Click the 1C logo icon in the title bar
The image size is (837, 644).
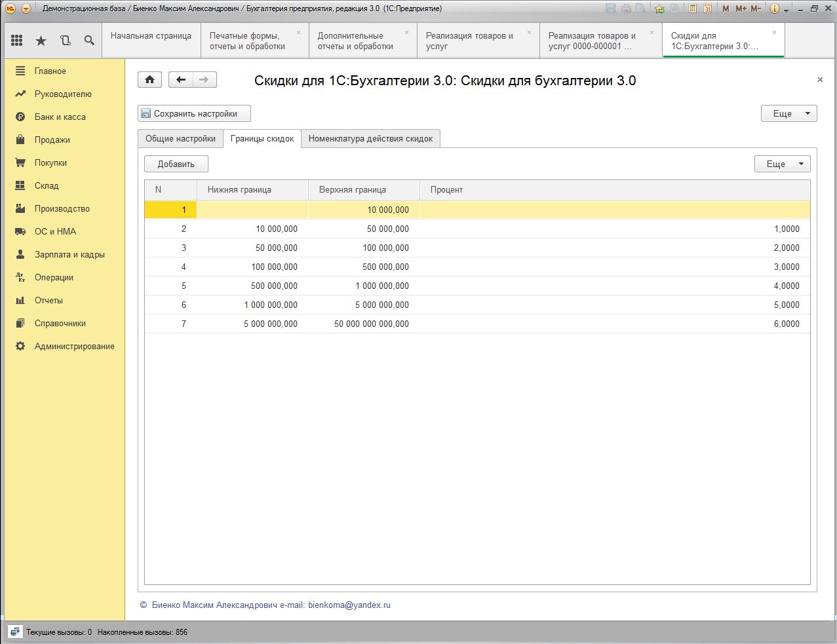(10, 9)
